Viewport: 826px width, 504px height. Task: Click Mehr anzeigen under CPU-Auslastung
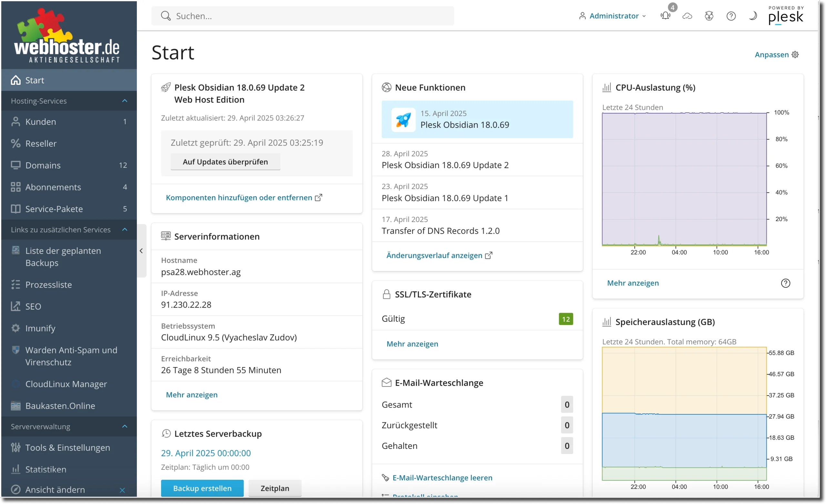[633, 283]
